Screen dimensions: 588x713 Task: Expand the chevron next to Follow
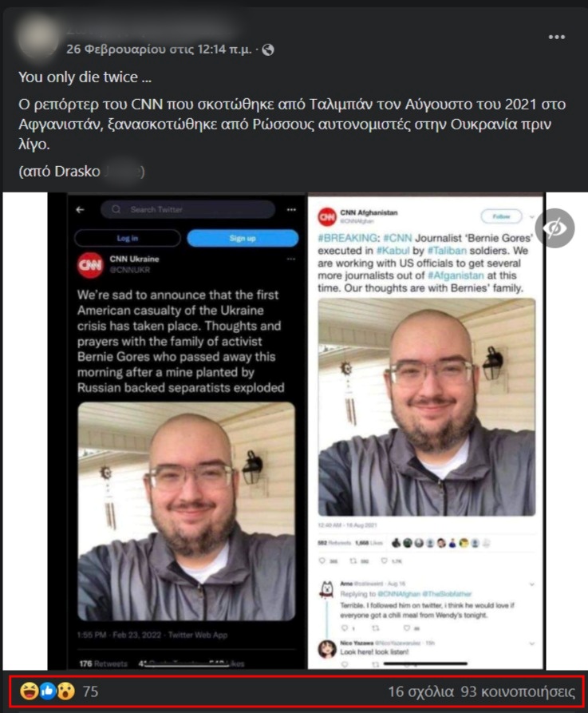click(531, 217)
